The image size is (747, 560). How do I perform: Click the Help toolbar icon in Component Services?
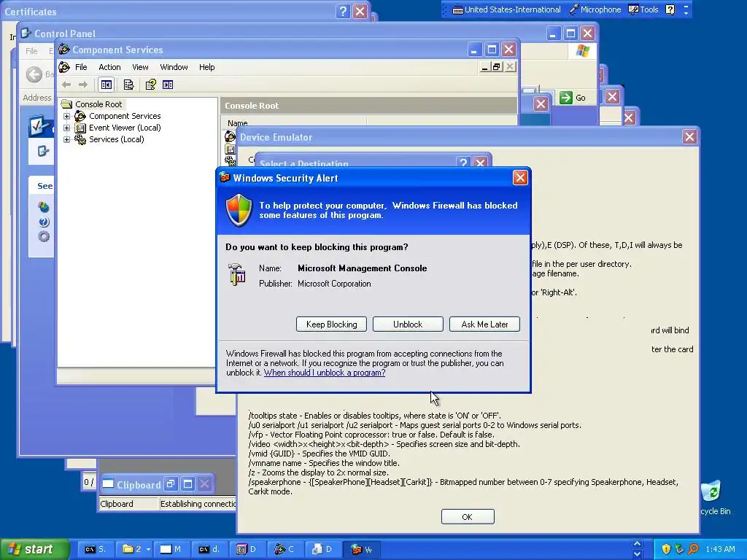tap(150, 85)
